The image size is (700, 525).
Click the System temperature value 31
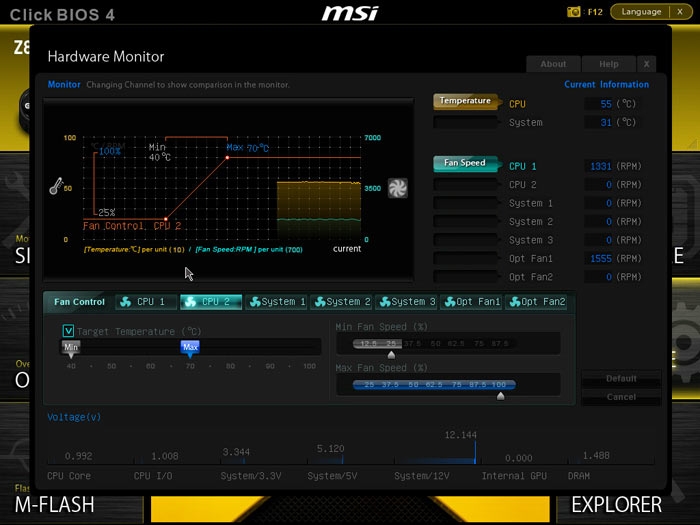605,122
